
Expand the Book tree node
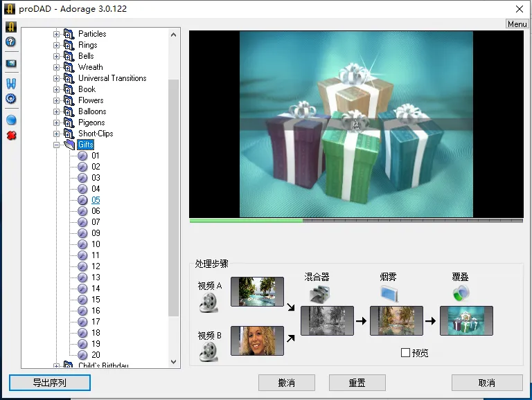(56, 89)
